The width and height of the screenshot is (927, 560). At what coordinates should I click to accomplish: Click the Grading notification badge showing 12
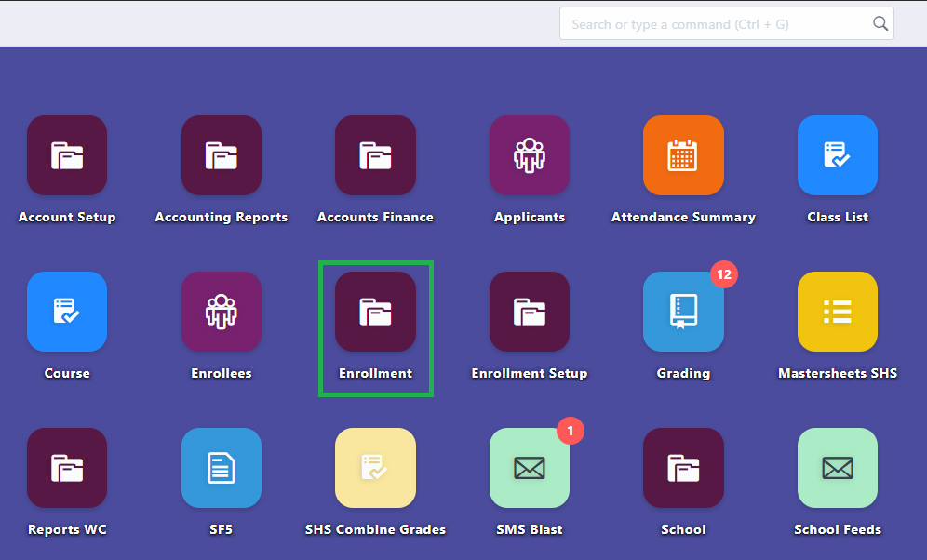(x=724, y=274)
